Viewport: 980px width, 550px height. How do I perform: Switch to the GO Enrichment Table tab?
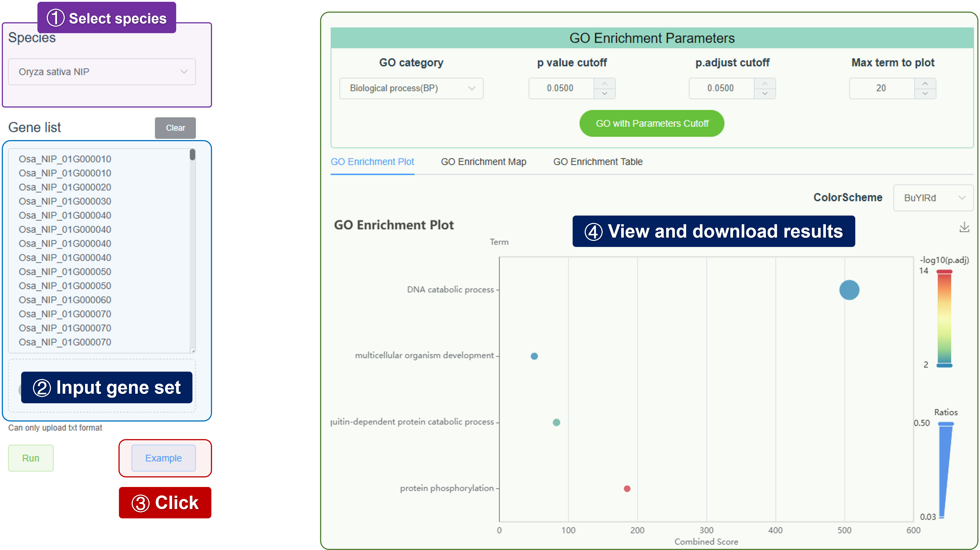pos(597,162)
